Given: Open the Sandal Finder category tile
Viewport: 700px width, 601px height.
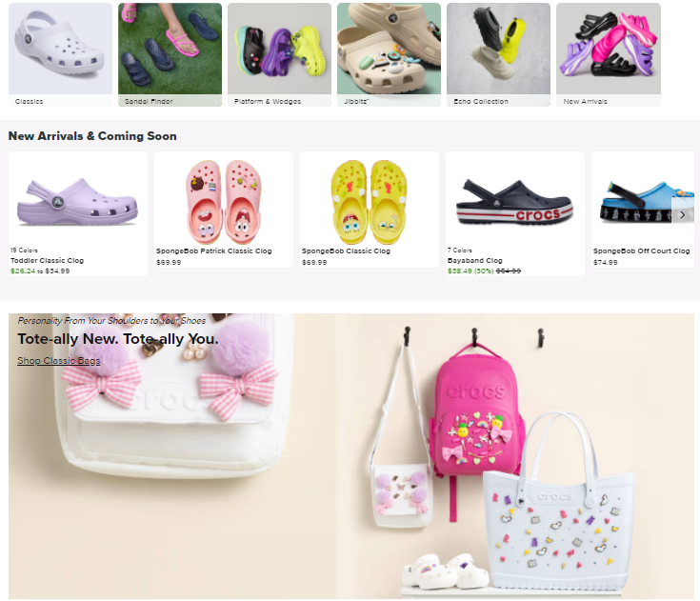Looking at the screenshot, I should tap(170, 54).
